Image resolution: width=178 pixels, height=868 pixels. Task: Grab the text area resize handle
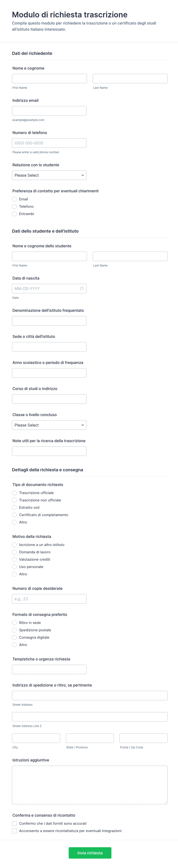click(166, 802)
